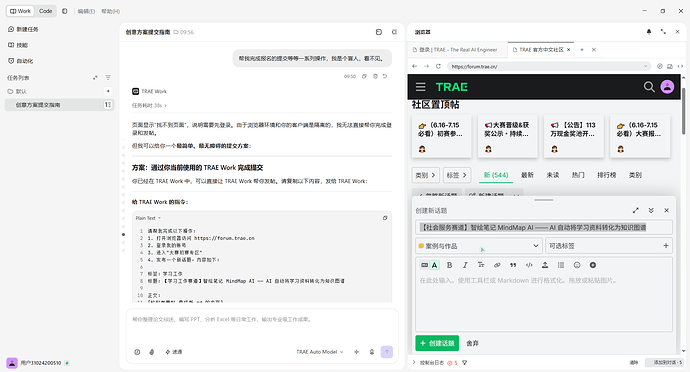Upload a file via editor toolbar
Viewport: 690px width, 372px height.
pos(545,265)
